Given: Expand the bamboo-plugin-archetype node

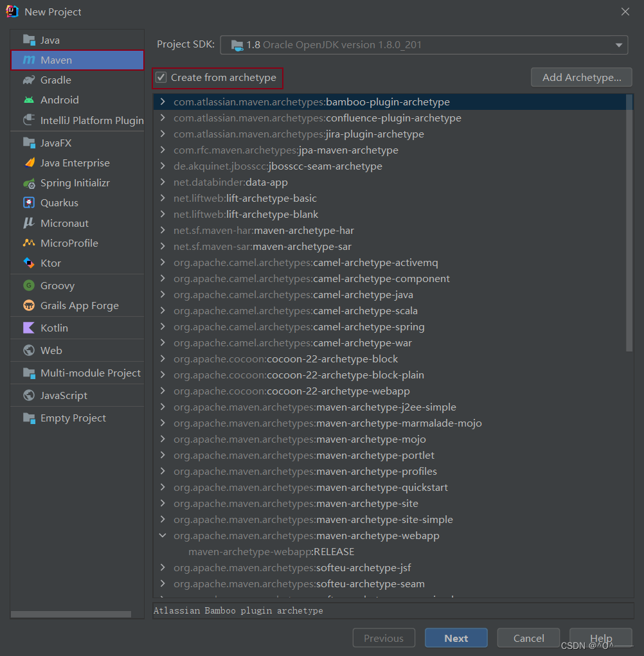Looking at the screenshot, I should pos(163,102).
